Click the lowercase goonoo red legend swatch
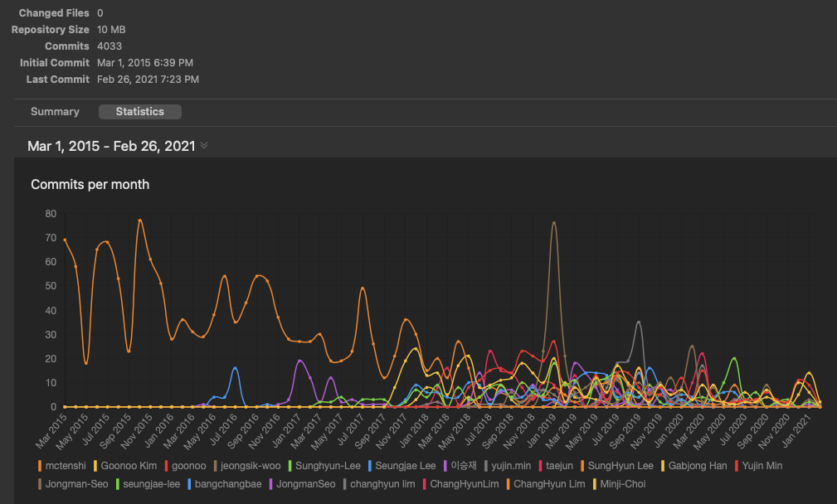Image resolution: width=837 pixels, height=504 pixels. click(167, 466)
